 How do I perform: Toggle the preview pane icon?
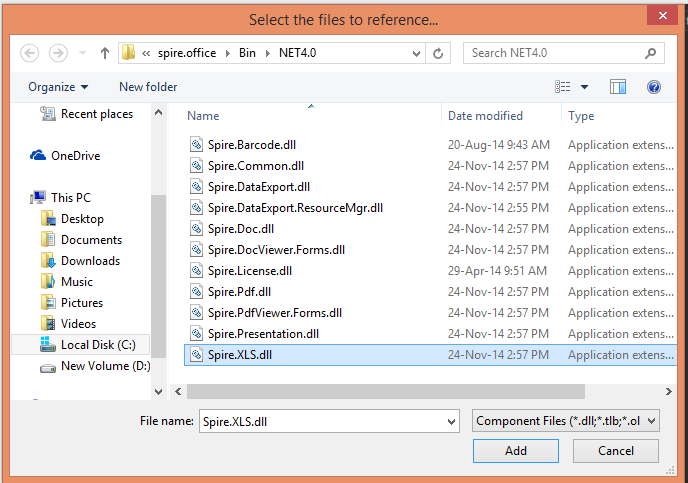[618, 87]
